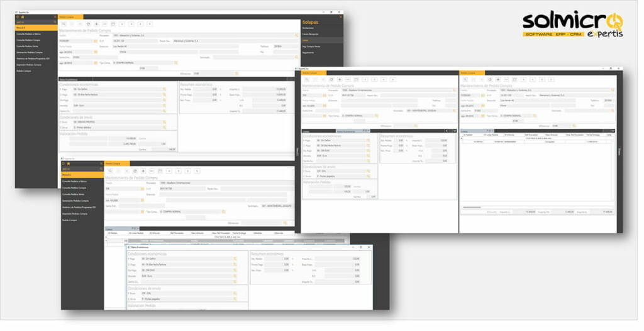
Task: Click delete (−) icon in bottom-left window's toolbar
Action: tap(151, 171)
